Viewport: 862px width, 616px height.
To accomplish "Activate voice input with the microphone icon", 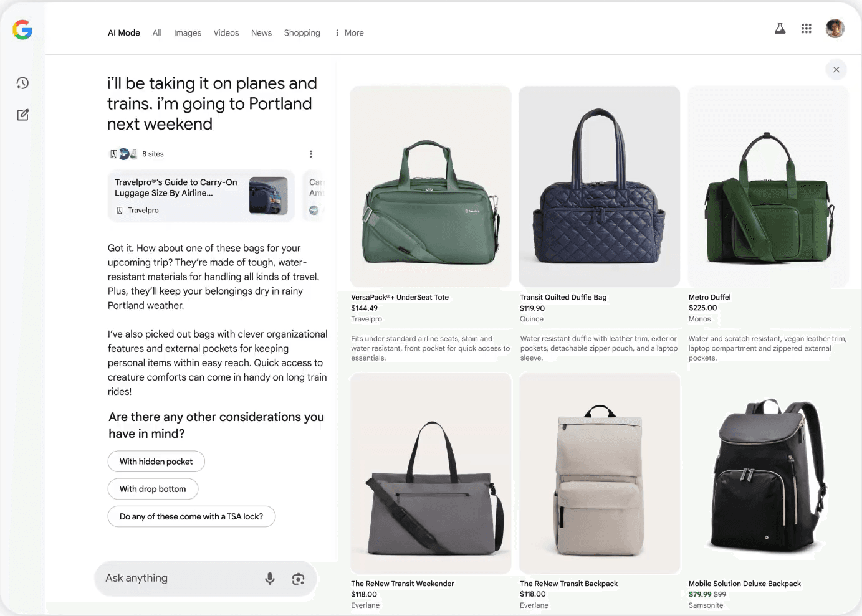I will tap(270, 578).
